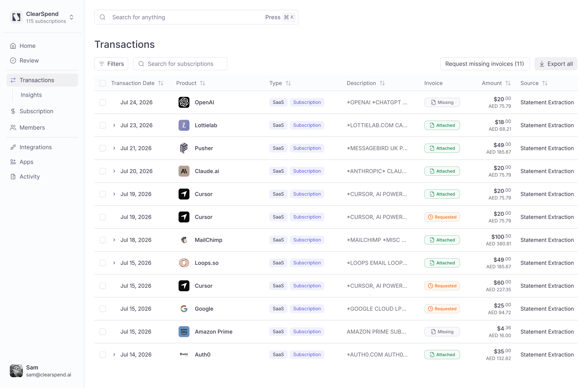Image resolution: width=588 pixels, height=388 pixels.
Task: Select Transactions in sidebar
Action: [42, 80]
